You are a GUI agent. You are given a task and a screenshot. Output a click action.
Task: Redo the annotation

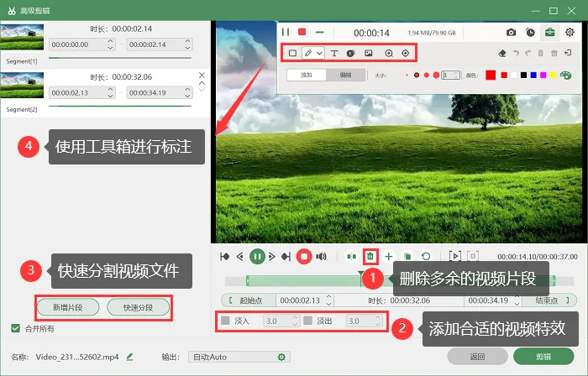[x=528, y=53]
